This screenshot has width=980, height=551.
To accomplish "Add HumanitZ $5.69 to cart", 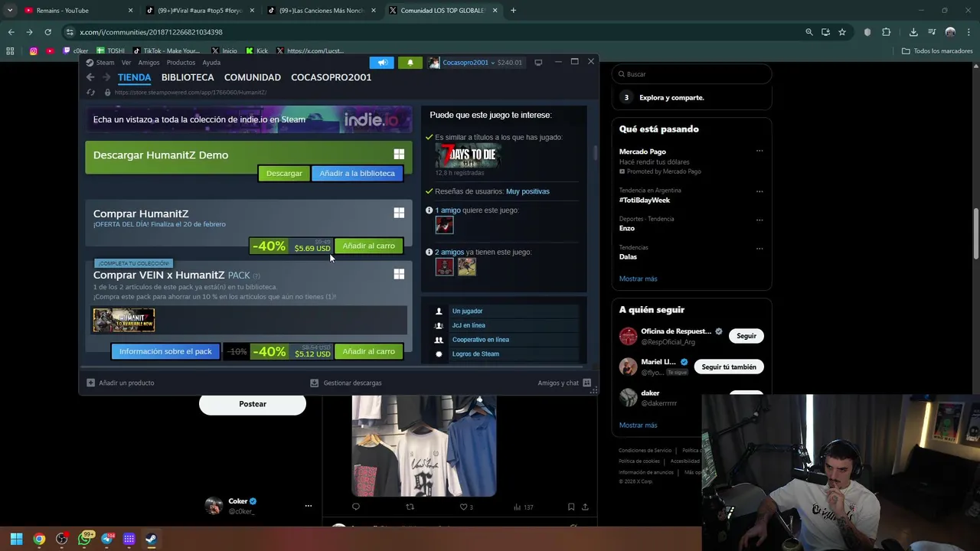I will tap(368, 246).
